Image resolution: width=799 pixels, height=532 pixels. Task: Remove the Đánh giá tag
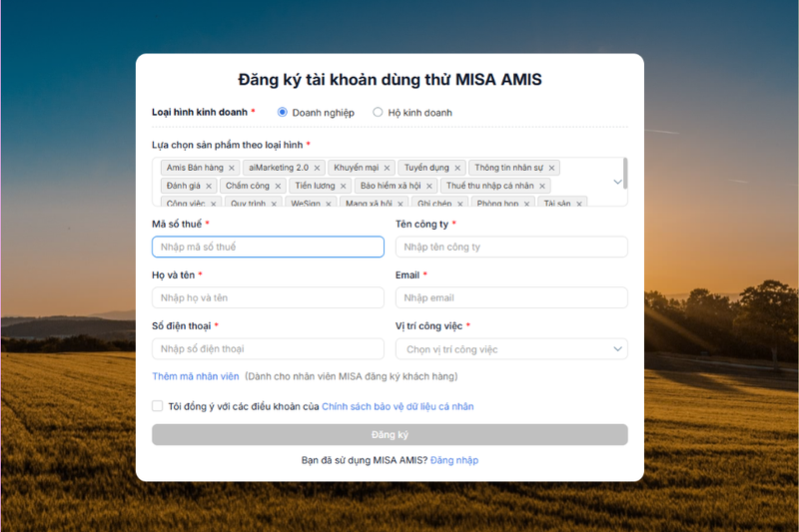coord(209,186)
